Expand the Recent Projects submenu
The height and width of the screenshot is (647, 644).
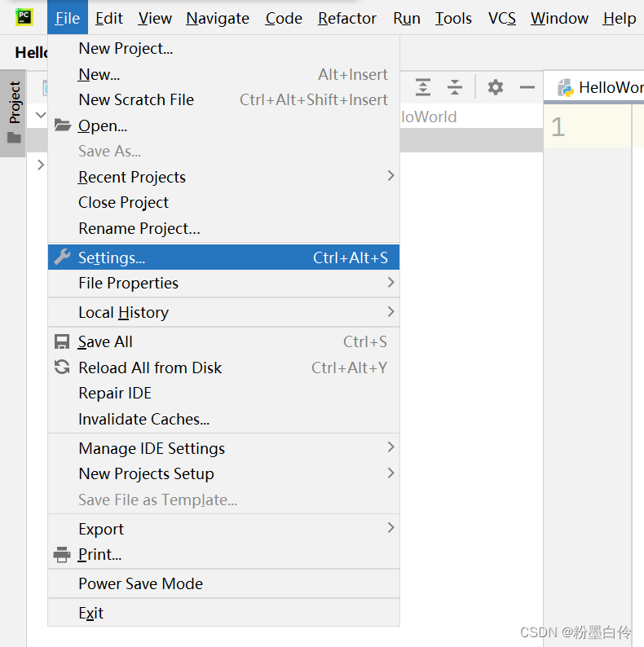click(x=223, y=177)
